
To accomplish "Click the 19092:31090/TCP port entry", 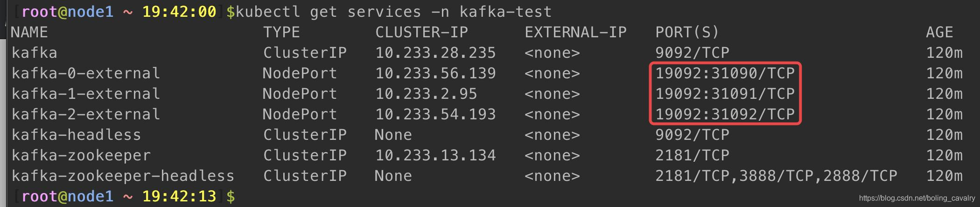I will (x=725, y=73).
